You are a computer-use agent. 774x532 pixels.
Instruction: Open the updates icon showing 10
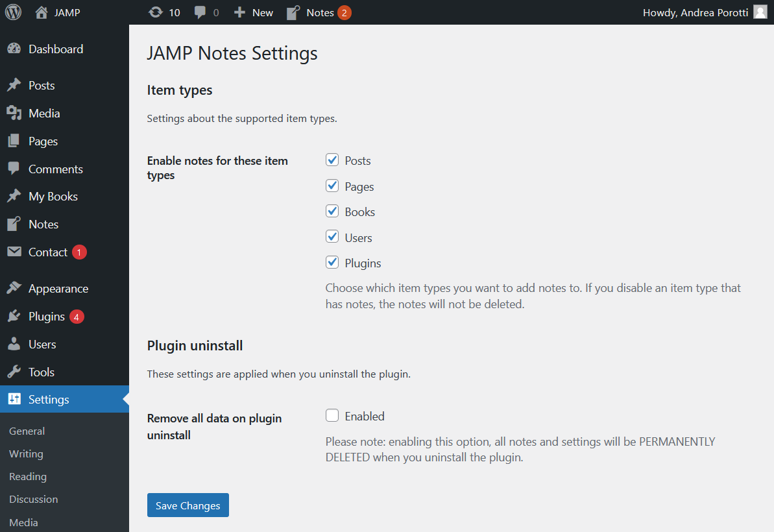156,12
